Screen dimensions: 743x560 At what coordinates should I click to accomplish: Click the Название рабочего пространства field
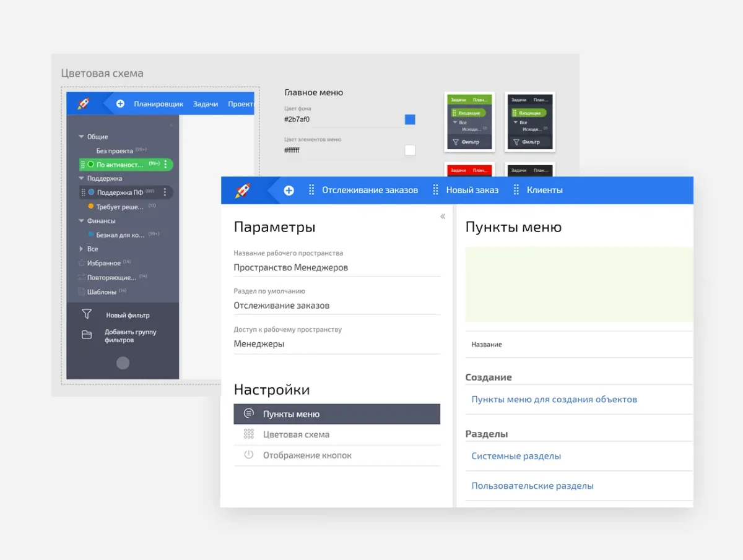tap(336, 268)
